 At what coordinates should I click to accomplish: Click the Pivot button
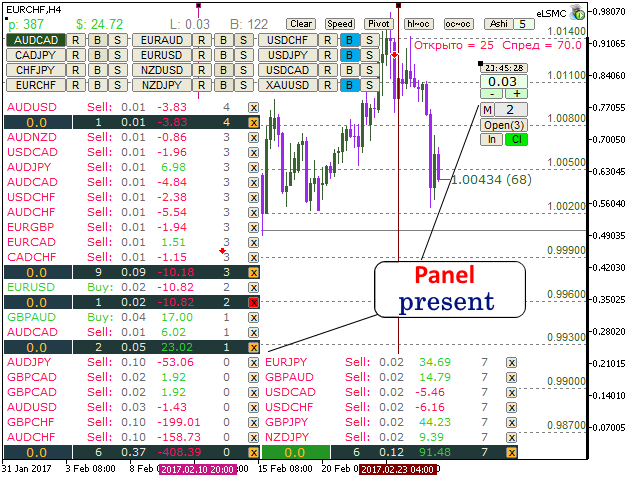point(378,24)
